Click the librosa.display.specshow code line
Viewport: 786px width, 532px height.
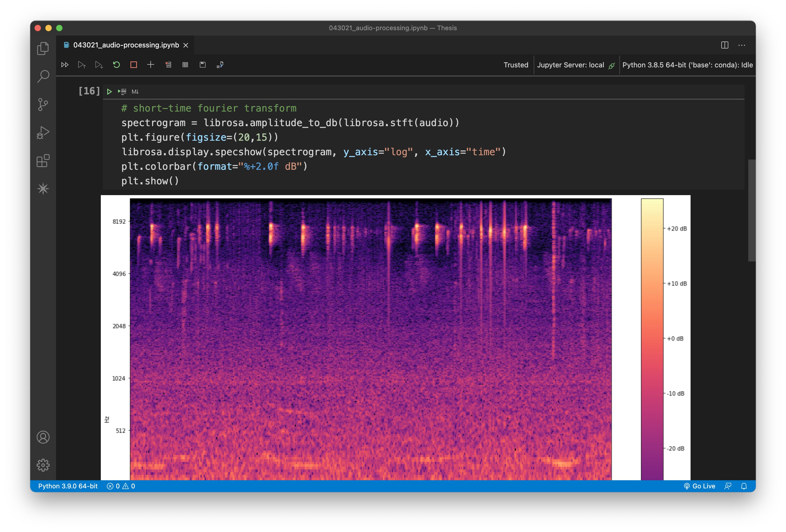[x=313, y=152]
